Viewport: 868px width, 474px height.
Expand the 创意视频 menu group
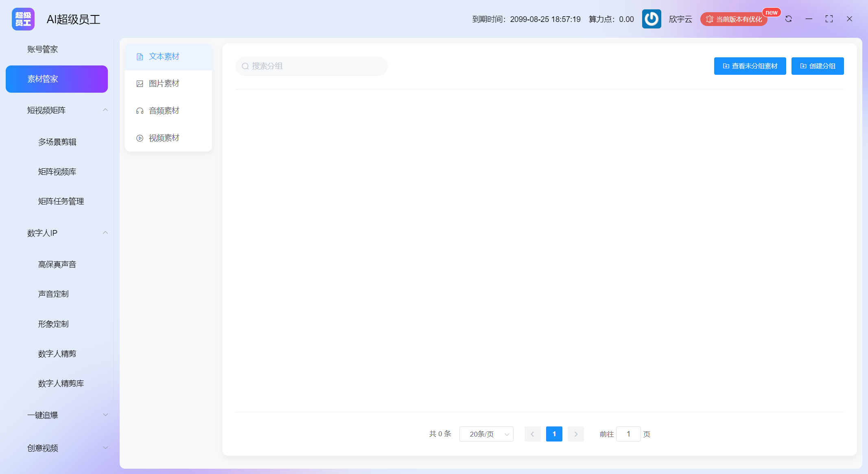coord(105,448)
